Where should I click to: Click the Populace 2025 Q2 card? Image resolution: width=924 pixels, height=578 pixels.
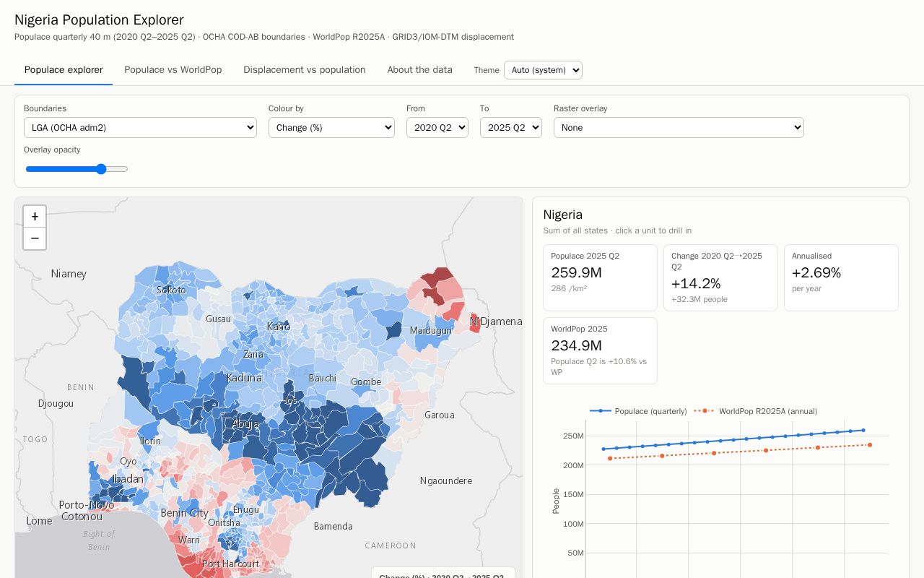600,277
